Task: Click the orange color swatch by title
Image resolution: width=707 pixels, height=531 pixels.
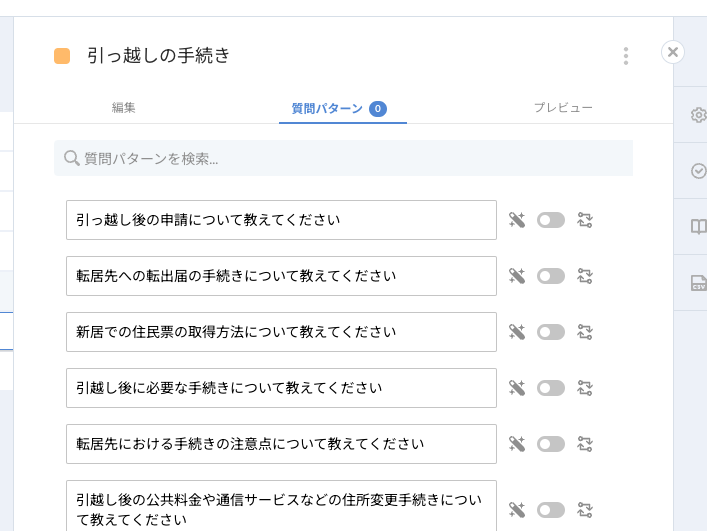Action: pyautogui.click(x=62, y=56)
